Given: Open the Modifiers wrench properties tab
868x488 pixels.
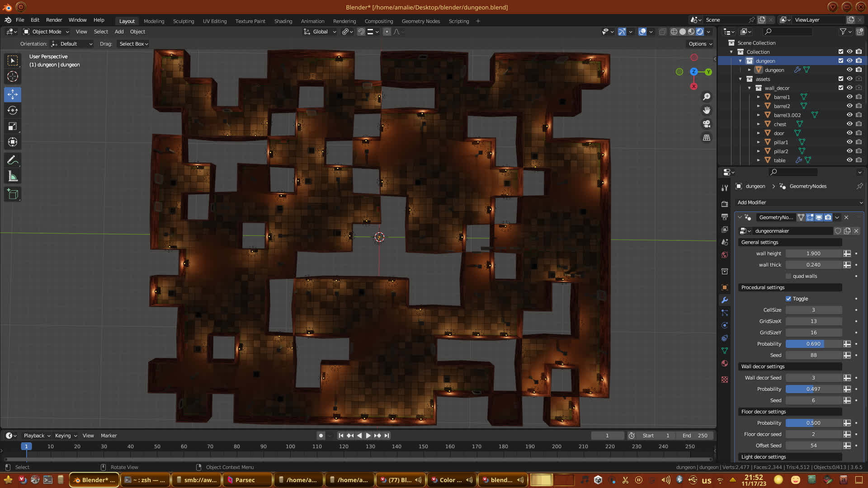Looking at the screenshot, I should (x=725, y=300).
